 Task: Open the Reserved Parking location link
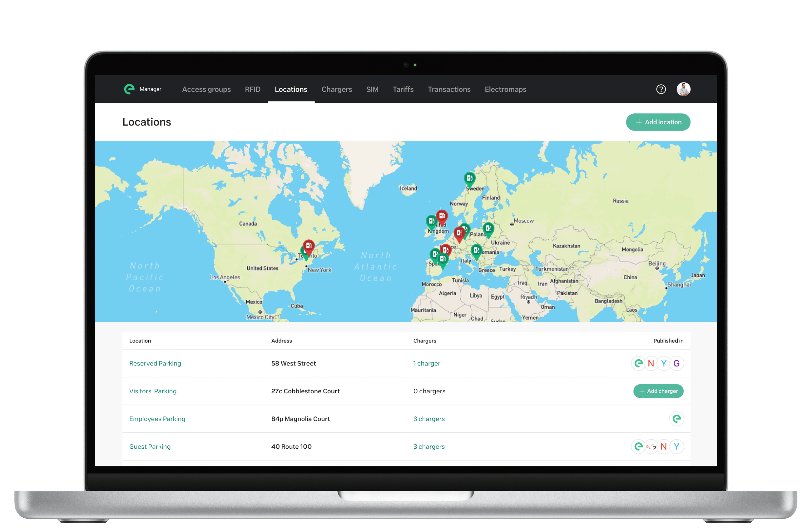pos(155,363)
